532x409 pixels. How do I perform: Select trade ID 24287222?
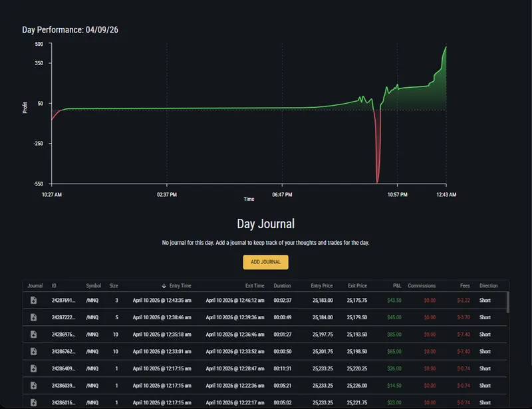(x=63, y=317)
